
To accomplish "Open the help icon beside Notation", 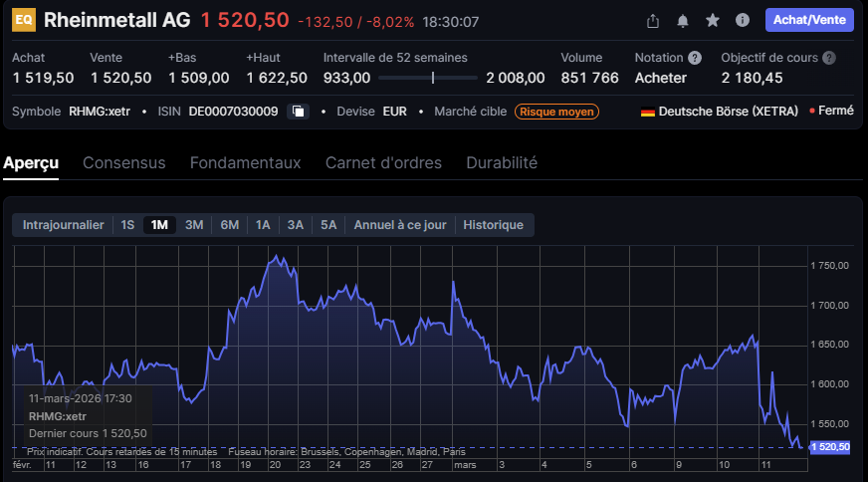I will click(x=695, y=58).
